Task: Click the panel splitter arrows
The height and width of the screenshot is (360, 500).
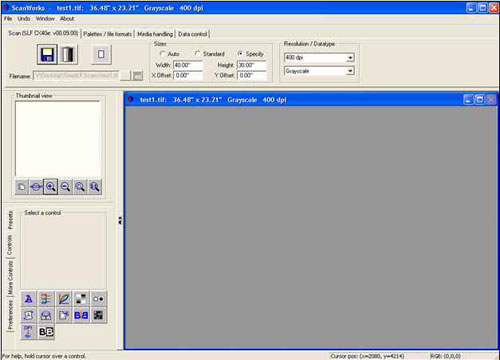Action: [x=120, y=220]
